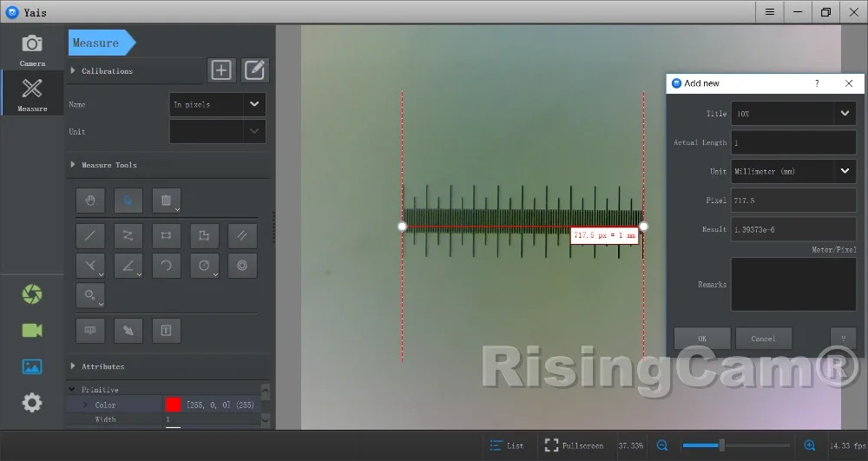
Task: Click the help question mark in Add new dialog
Action: click(817, 83)
